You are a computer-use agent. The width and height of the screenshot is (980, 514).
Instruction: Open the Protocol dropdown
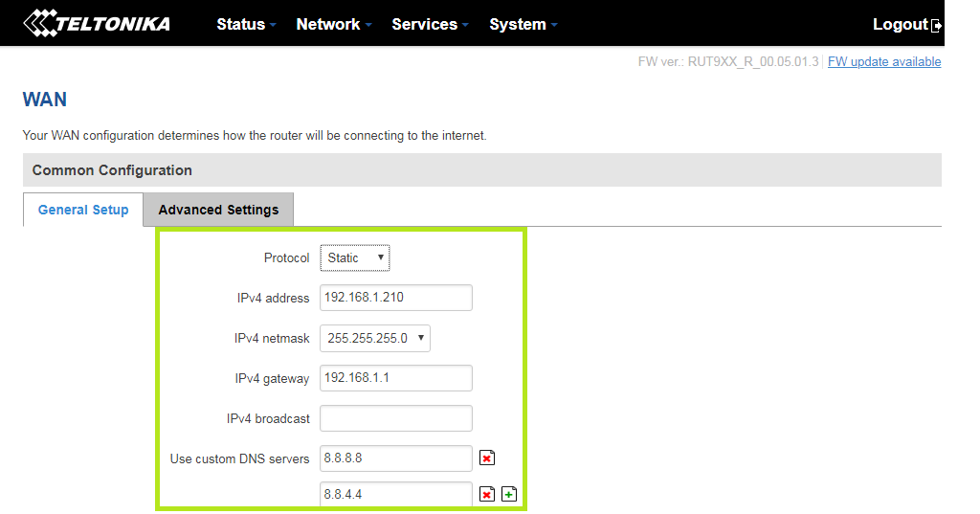tap(355, 257)
